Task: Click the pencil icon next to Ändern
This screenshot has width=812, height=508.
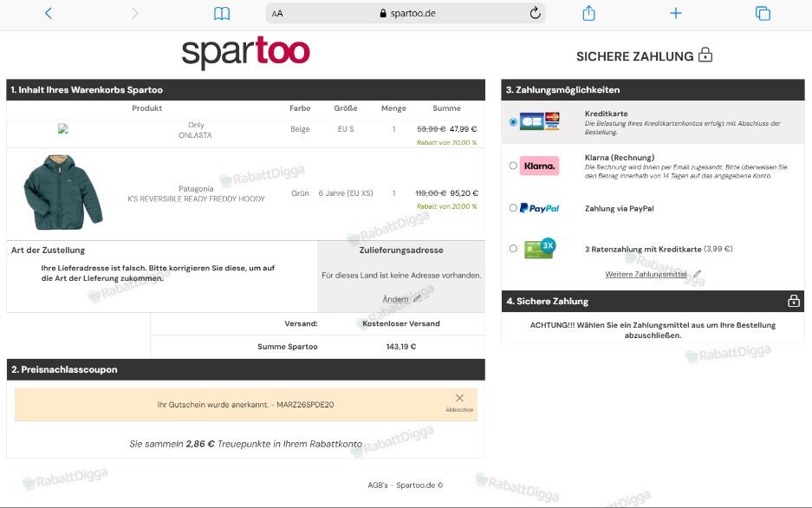Action: click(x=417, y=299)
